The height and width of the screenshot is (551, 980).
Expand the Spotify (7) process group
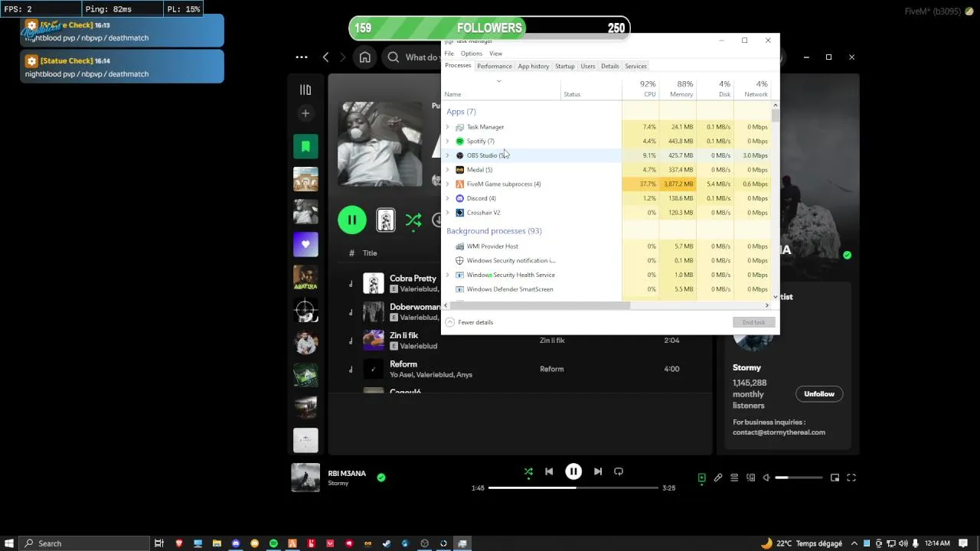pyautogui.click(x=448, y=142)
